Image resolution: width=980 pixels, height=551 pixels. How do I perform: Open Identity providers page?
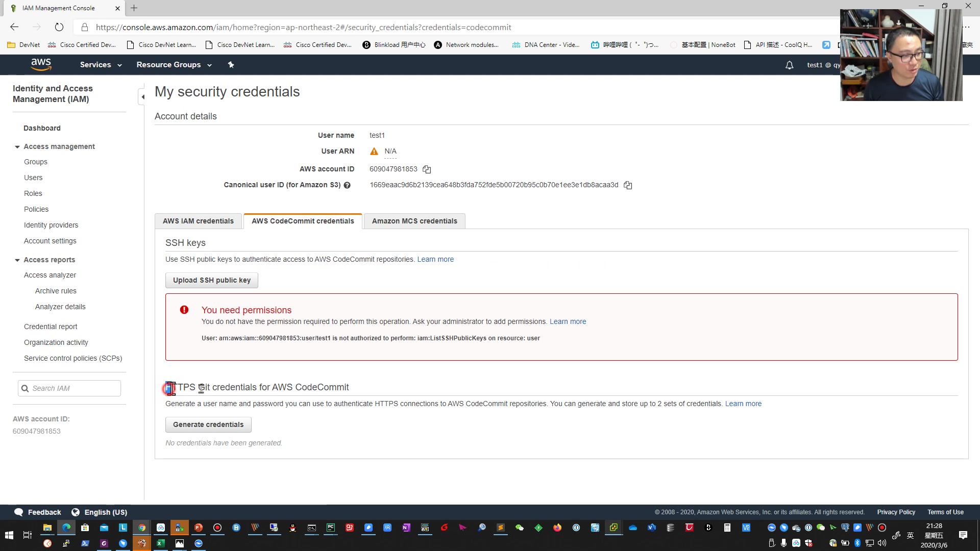tap(51, 225)
